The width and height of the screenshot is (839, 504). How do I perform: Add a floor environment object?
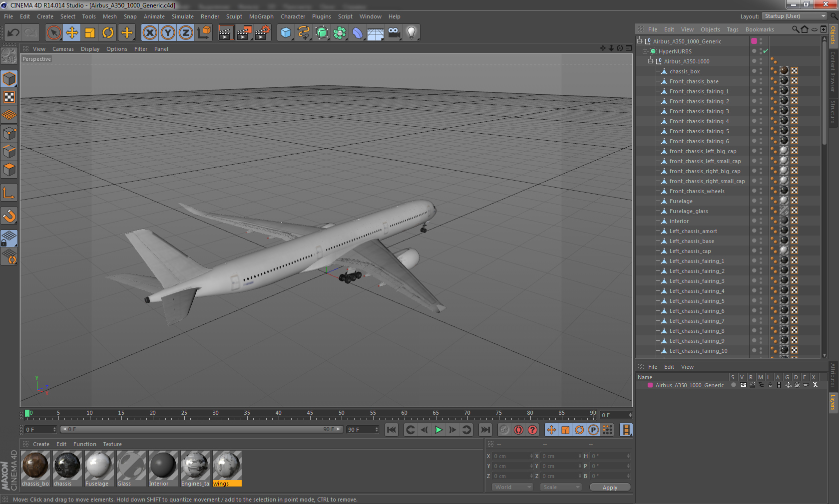(376, 33)
